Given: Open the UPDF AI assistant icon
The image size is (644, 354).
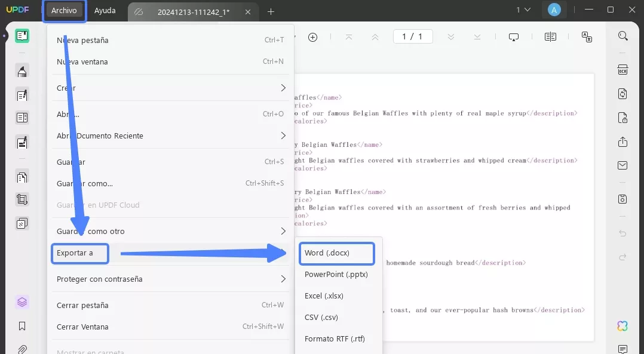Looking at the screenshot, I should [622, 326].
